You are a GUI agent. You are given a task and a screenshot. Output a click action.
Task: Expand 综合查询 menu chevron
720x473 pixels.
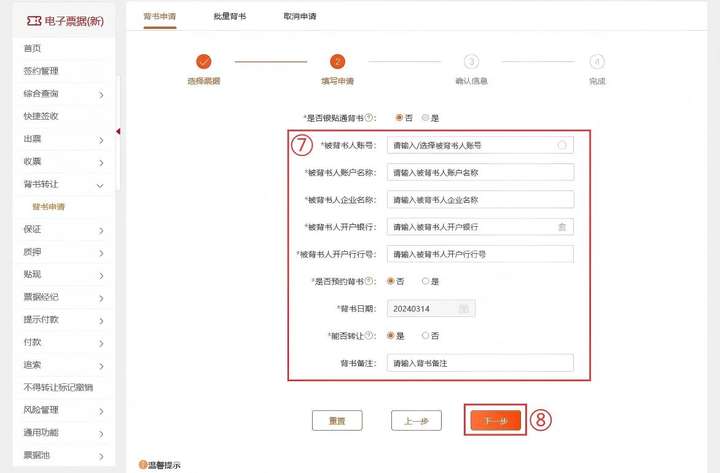click(x=101, y=95)
